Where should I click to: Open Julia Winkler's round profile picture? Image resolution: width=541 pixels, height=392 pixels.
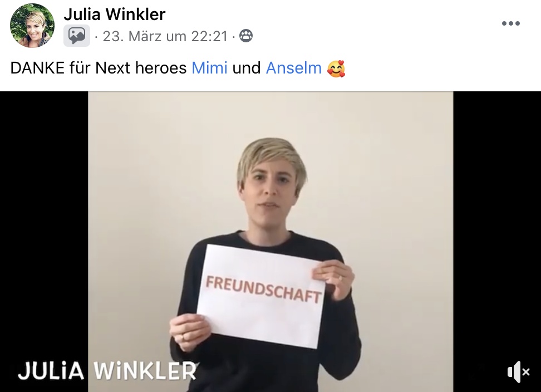pos(32,26)
